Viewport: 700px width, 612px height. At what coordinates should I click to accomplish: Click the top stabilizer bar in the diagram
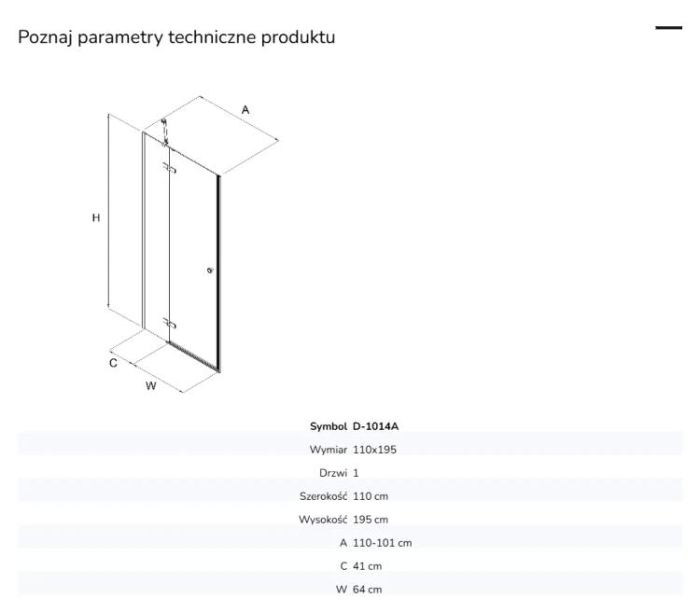pos(164,132)
